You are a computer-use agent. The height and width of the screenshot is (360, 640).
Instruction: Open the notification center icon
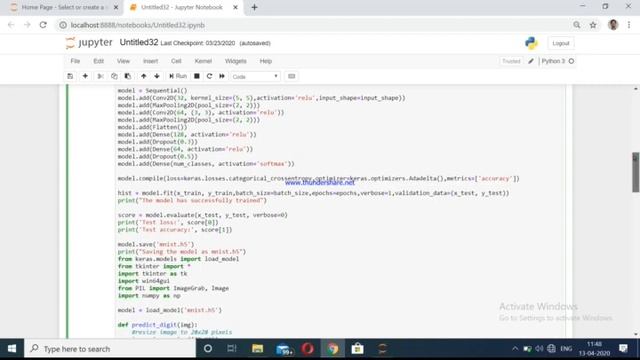pyautogui.click(x=623, y=349)
